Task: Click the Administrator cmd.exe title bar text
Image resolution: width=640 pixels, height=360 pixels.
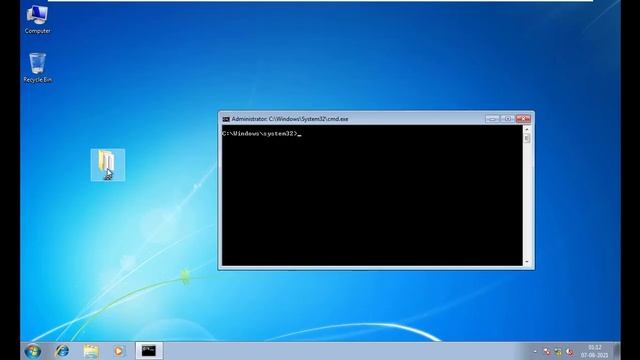Action: pos(290,119)
